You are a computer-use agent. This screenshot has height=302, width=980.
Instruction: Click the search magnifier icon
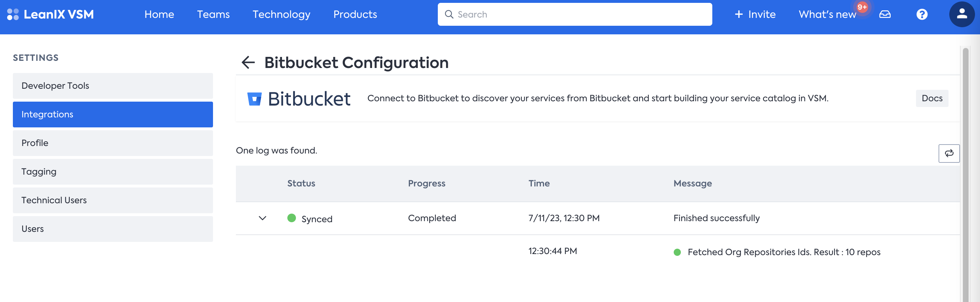point(449,14)
